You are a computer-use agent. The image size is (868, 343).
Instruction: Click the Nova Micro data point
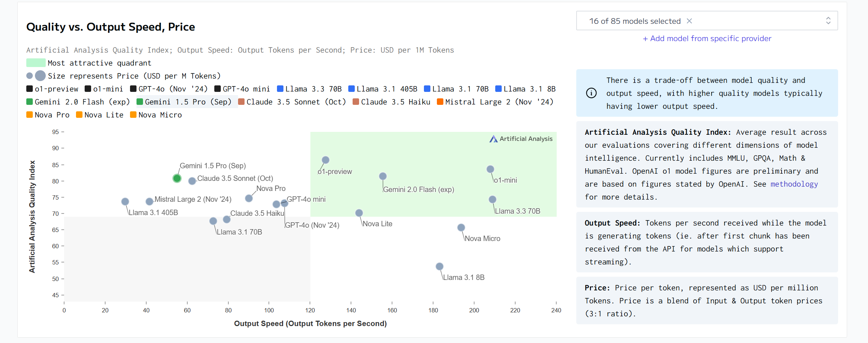pos(461,228)
